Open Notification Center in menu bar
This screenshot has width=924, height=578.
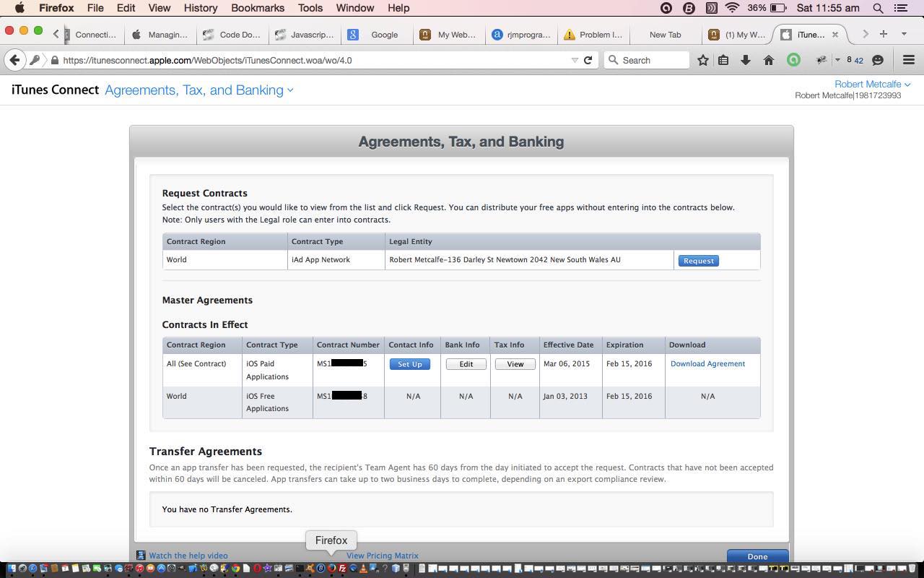tap(901, 8)
